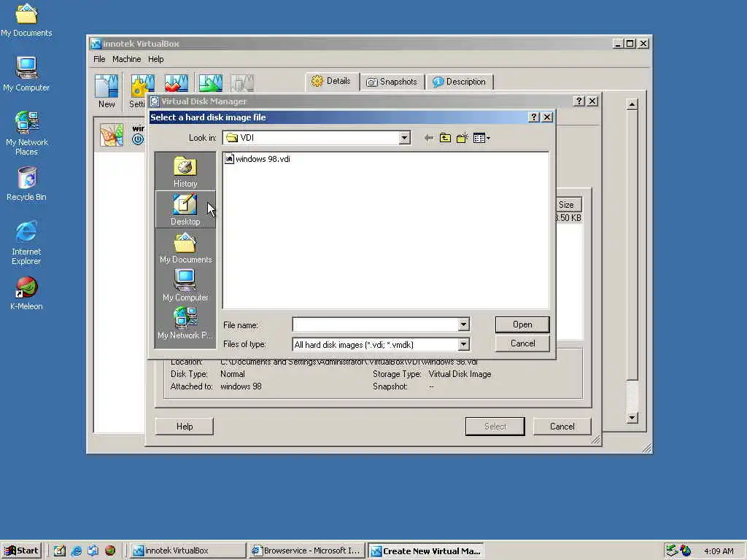
Task: Go back to the last folder visited
Action: 429,138
